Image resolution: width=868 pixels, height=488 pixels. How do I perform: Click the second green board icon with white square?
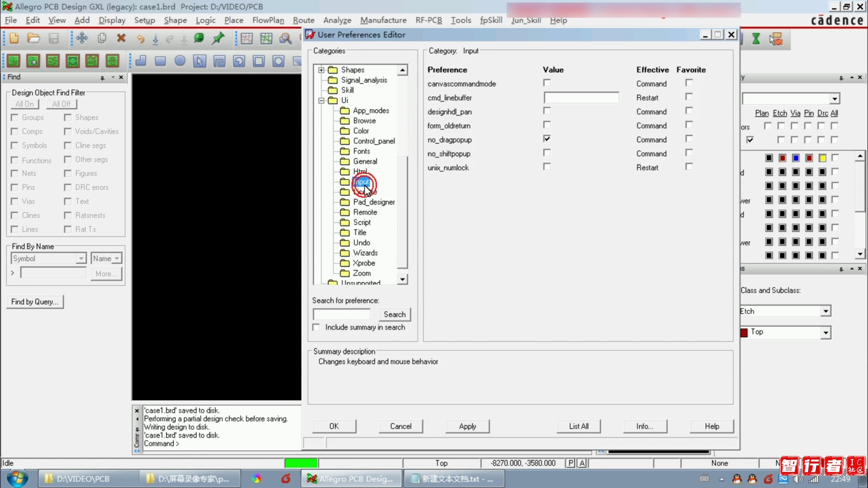tap(33, 61)
